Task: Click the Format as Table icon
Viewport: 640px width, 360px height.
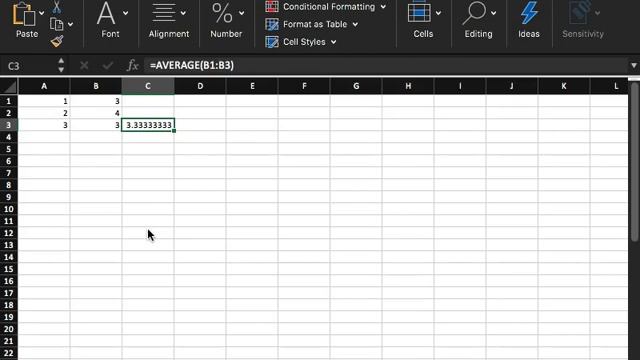Action: coord(272,24)
